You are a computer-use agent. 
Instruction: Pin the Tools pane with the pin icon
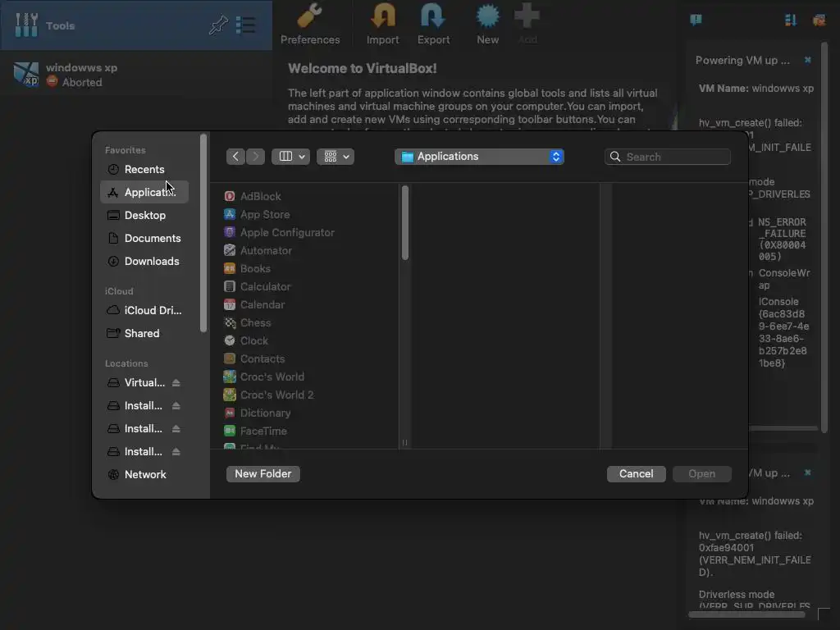[x=218, y=25]
